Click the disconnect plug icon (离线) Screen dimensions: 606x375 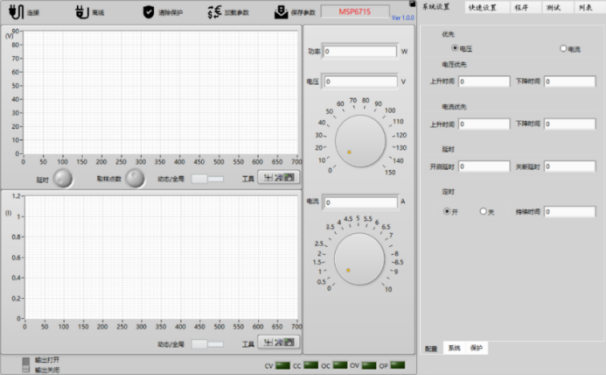(82, 12)
